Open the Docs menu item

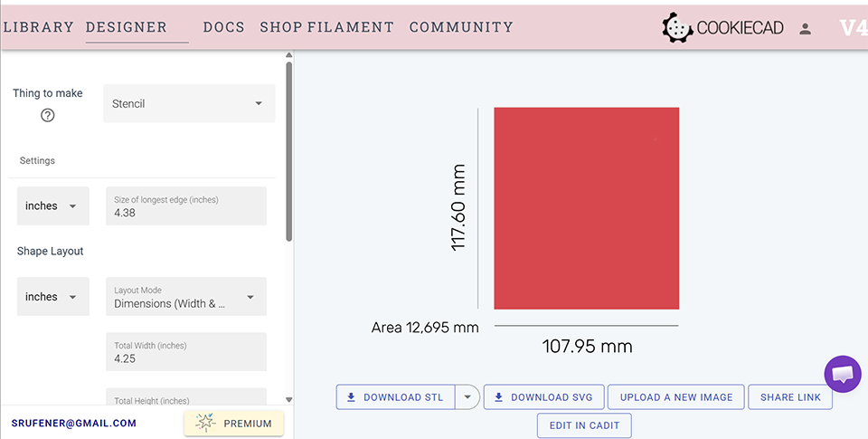click(223, 27)
